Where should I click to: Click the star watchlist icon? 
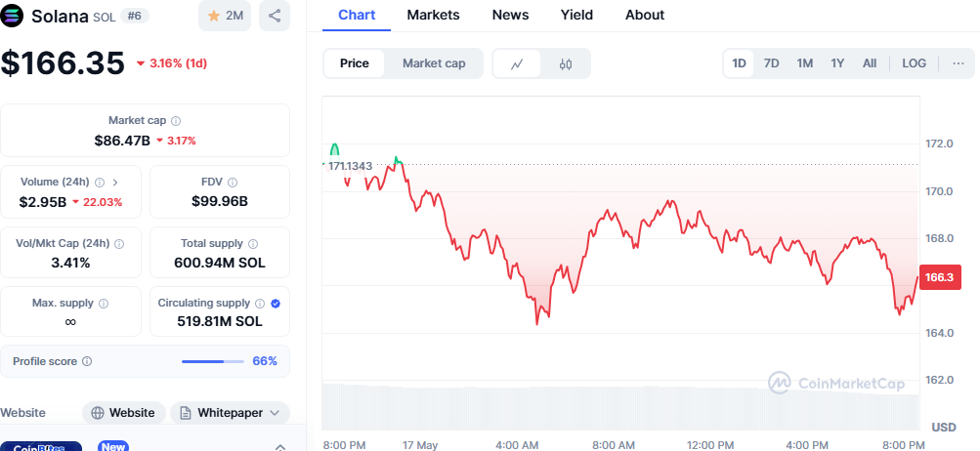click(x=211, y=16)
